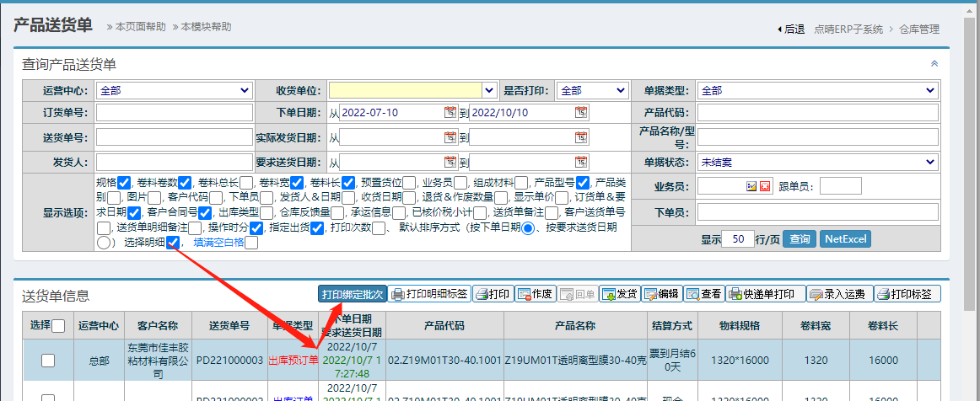Click the 录入运费 button
980x401 pixels.
[839, 293]
